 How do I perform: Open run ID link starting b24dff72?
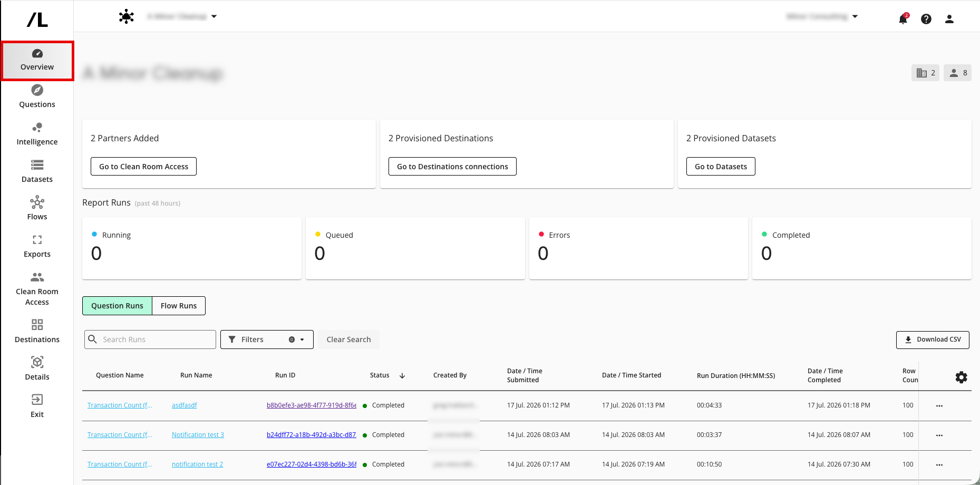pyautogui.click(x=312, y=435)
